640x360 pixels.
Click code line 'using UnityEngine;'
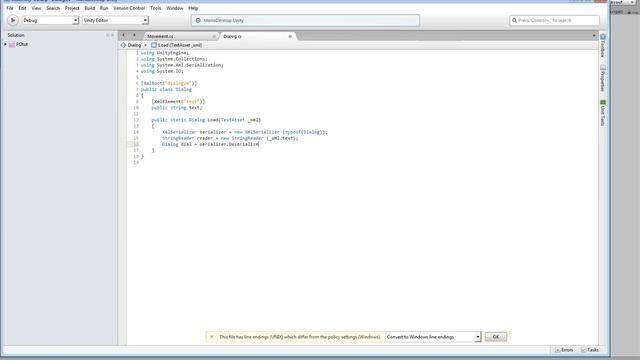coord(165,53)
